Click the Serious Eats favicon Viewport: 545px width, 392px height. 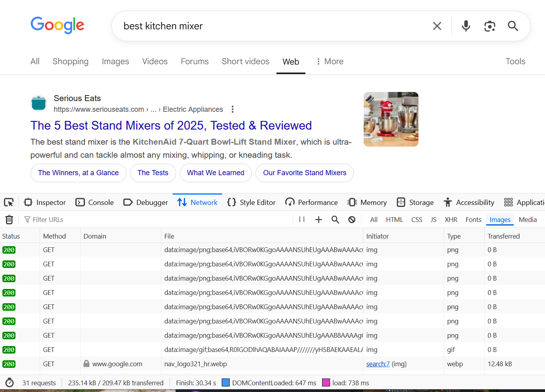(x=39, y=103)
